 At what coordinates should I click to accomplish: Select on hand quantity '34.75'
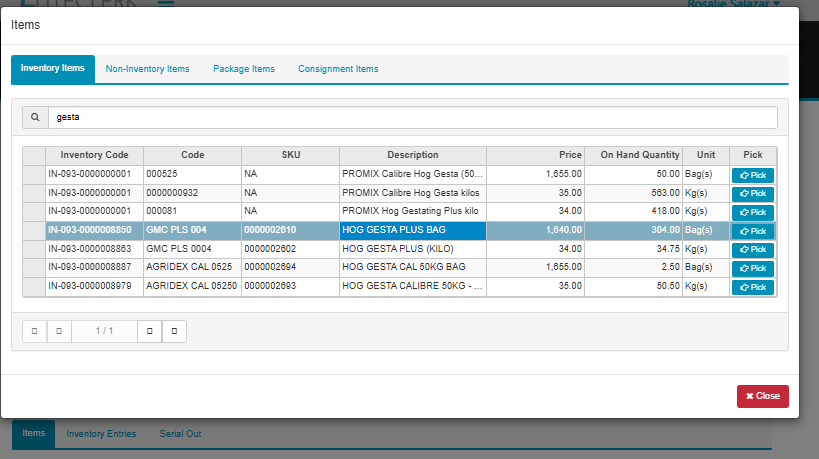click(x=634, y=249)
